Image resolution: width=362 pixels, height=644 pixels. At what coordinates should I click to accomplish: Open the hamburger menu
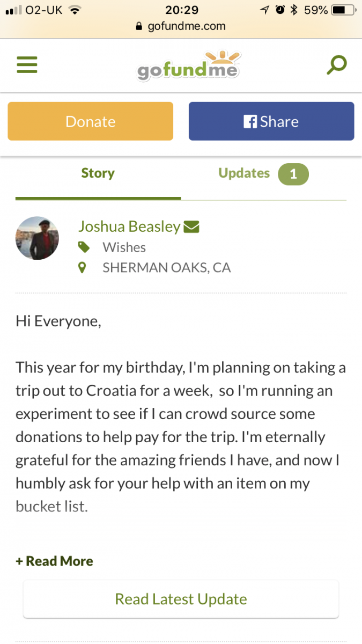[x=27, y=65]
